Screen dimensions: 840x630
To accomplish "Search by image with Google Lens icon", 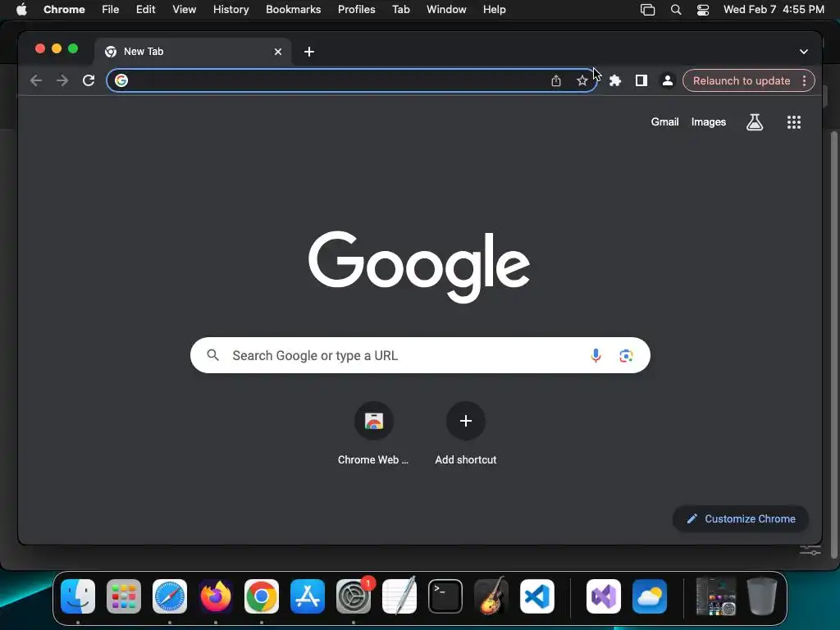I will tap(626, 355).
